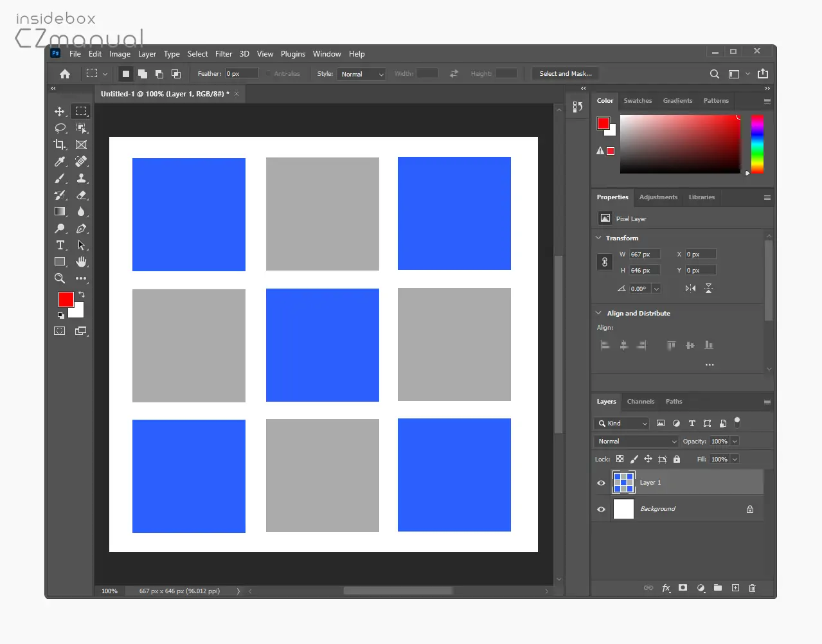Select the Eraser tool
This screenshot has width=822, height=644.
pos(82,195)
